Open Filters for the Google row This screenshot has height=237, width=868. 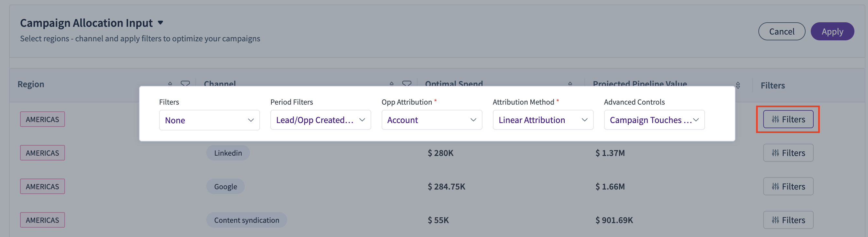click(x=788, y=187)
